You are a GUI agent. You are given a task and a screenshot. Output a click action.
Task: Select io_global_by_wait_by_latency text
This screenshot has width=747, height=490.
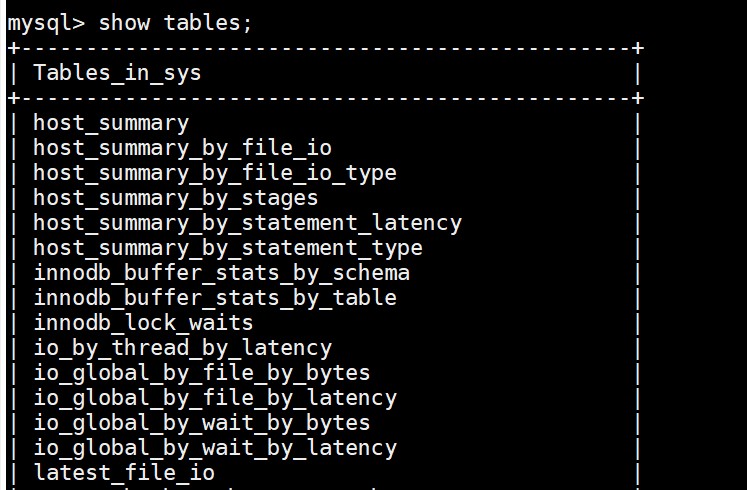215,448
